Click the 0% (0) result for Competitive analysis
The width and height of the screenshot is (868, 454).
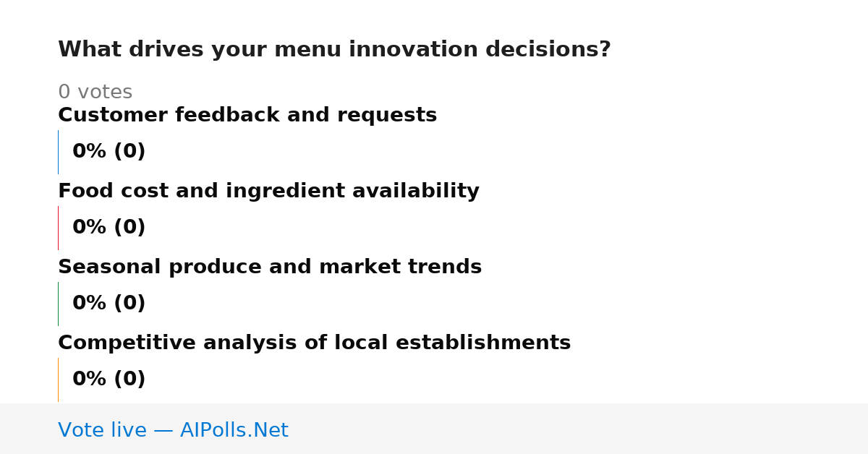(x=109, y=380)
